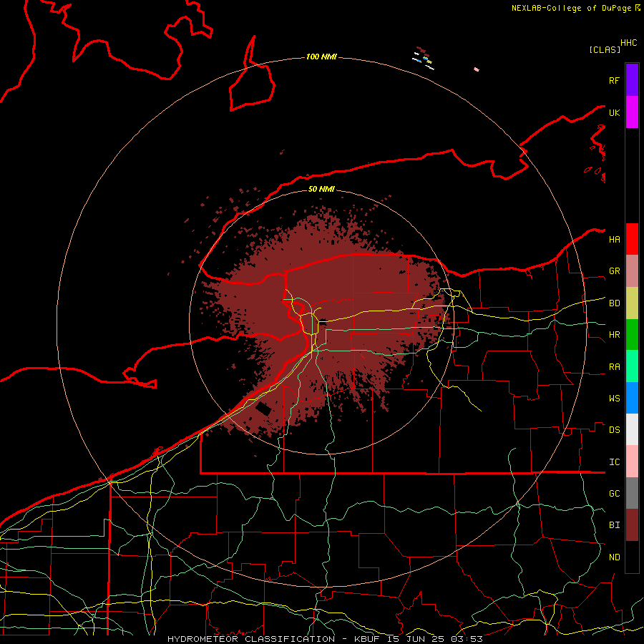
Task: Click the BI legend label
Action: tap(615, 525)
